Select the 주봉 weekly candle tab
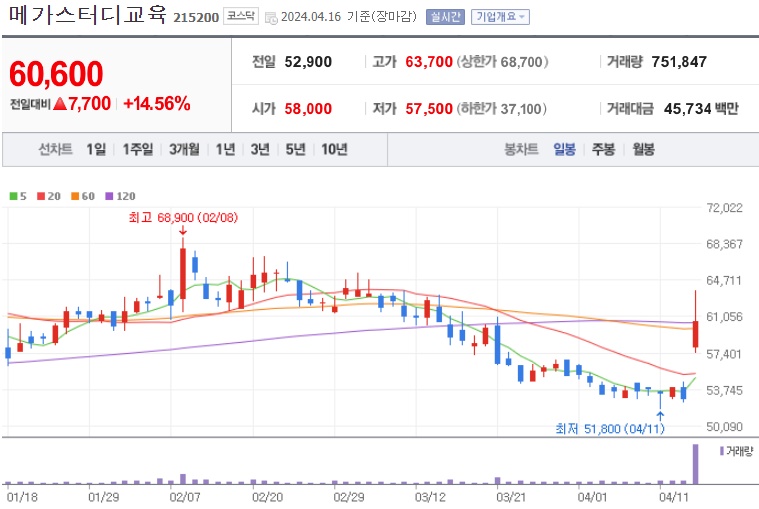Viewport: 759px width, 509px height. point(604,150)
